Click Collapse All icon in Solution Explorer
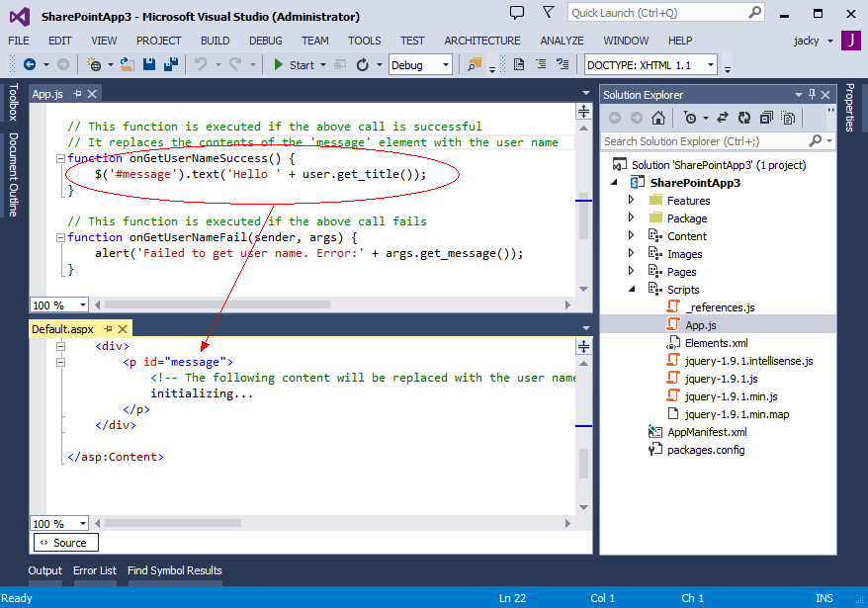868x608 pixels. pyautogui.click(x=766, y=118)
